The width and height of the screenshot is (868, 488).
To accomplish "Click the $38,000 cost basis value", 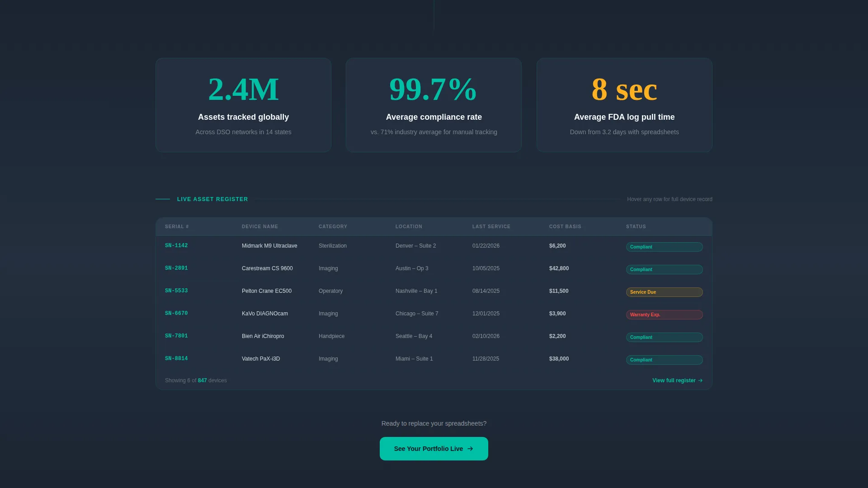I will coord(559,359).
